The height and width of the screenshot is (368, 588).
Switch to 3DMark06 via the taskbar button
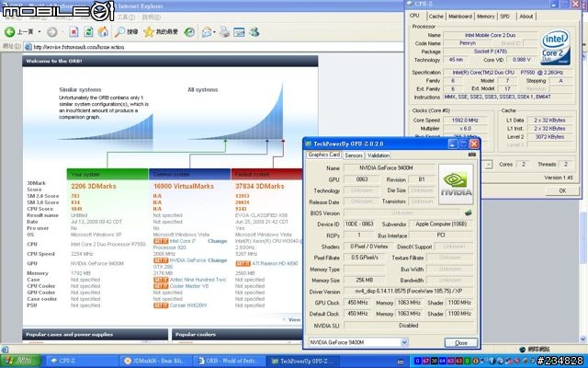(156, 361)
